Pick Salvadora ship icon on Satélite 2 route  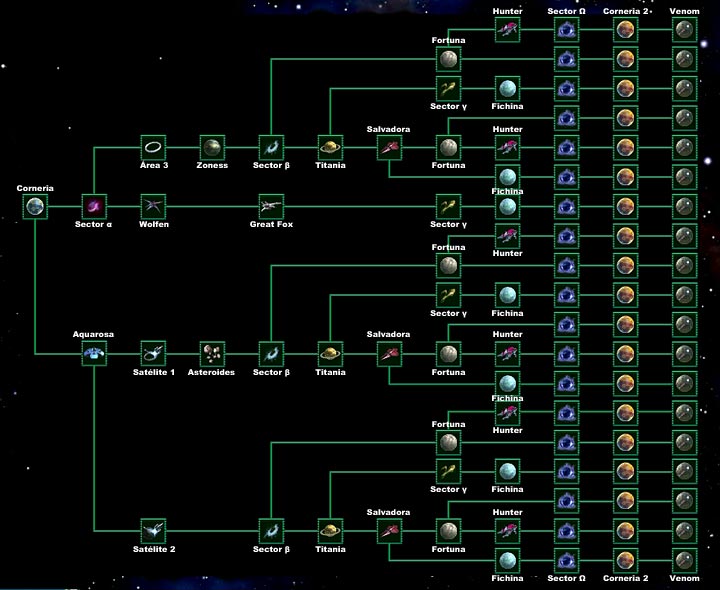389,531
